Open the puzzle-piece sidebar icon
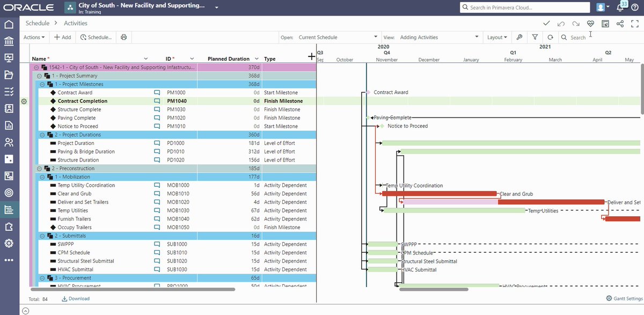 click(9, 226)
